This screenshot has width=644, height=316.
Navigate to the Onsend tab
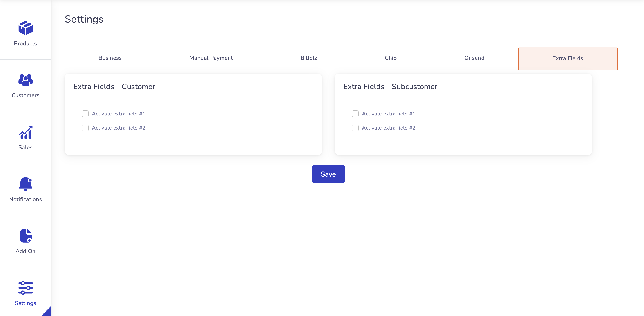coord(473,58)
